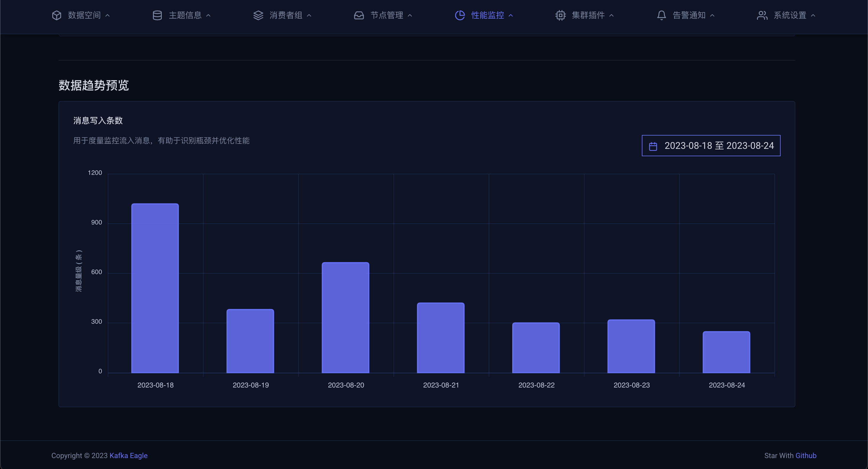Expand the 系统设置 menu chevron
Screen dimensions: 868x469
pos(813,16)
